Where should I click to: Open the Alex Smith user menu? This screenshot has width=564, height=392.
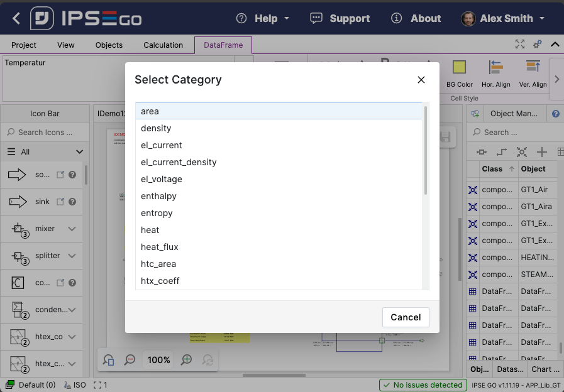point(502,18)
